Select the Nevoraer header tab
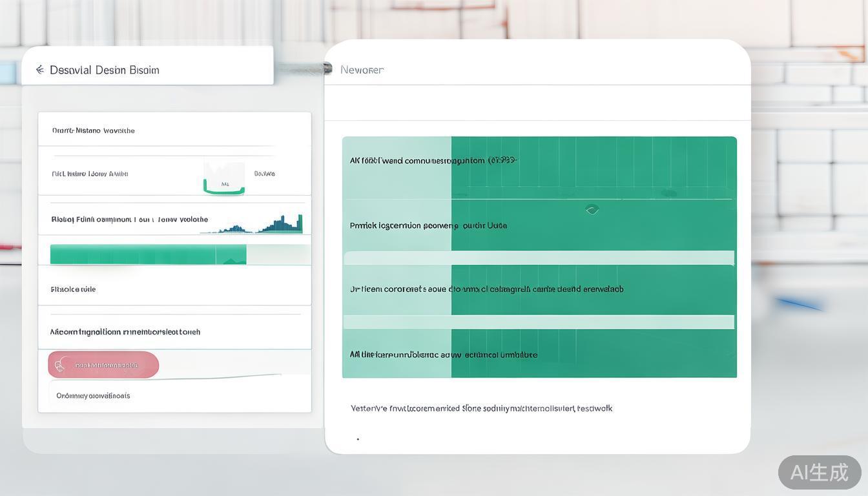This screenshot has height=496, width=868. 362,70
